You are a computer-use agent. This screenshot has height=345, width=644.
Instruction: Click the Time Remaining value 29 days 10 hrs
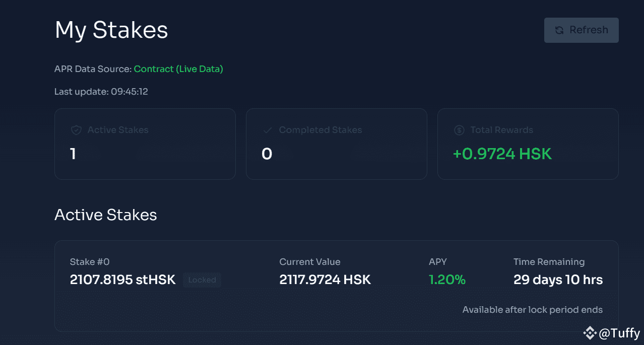click(x=558, y=280)
